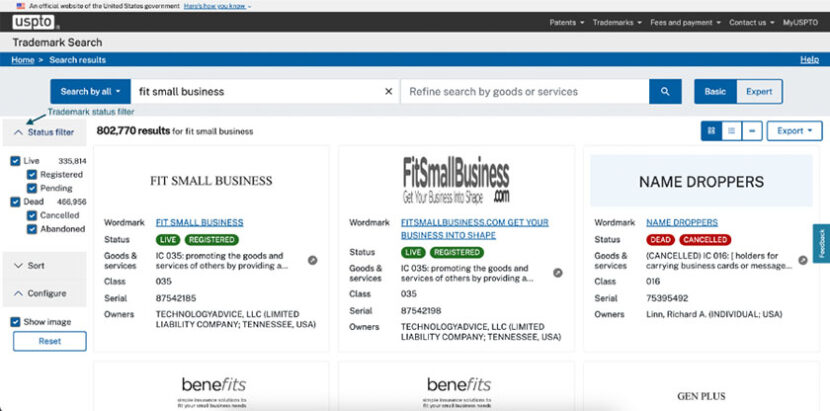The width and height of the screenshot is (830, 411).
Task: Click the Reset button
Action: tap(50, 341)
